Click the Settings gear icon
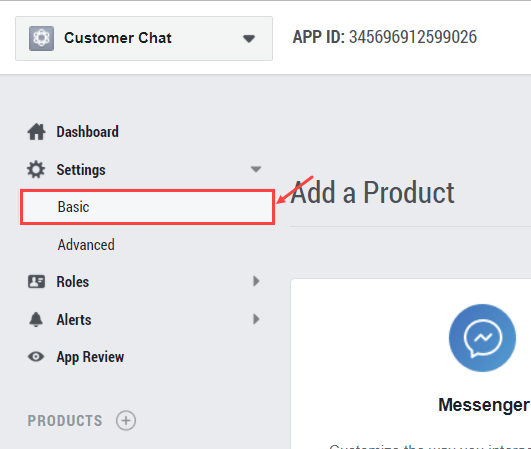531x449 pixels. [36, 170]
